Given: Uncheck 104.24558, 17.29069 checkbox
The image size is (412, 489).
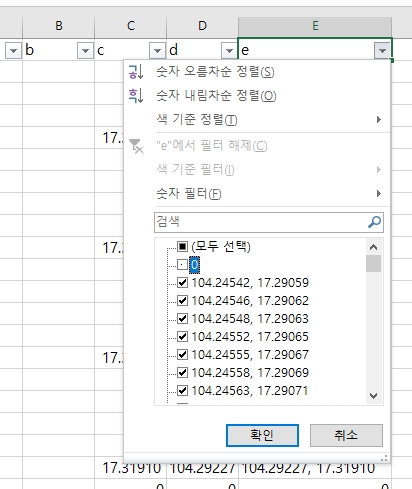Looking at the screenshot, I should [182, 373].
